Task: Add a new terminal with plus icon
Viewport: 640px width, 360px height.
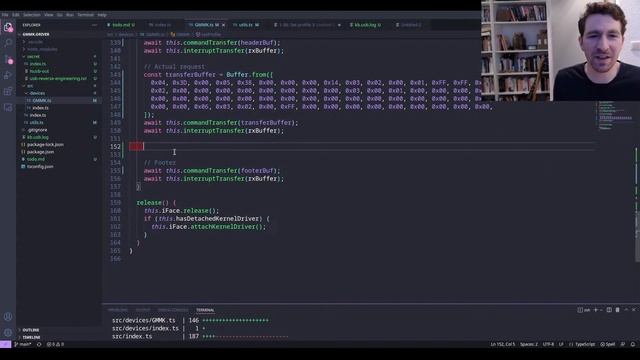Action: 596,310
